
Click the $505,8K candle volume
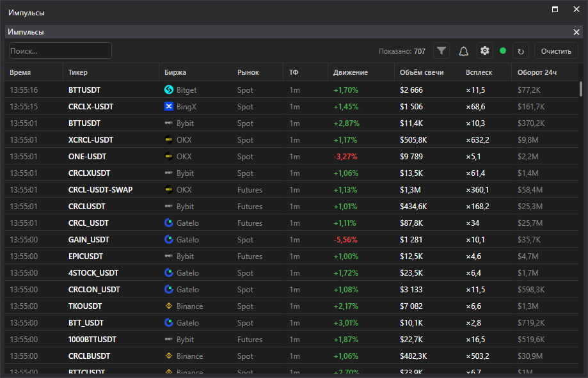(413, 140)
